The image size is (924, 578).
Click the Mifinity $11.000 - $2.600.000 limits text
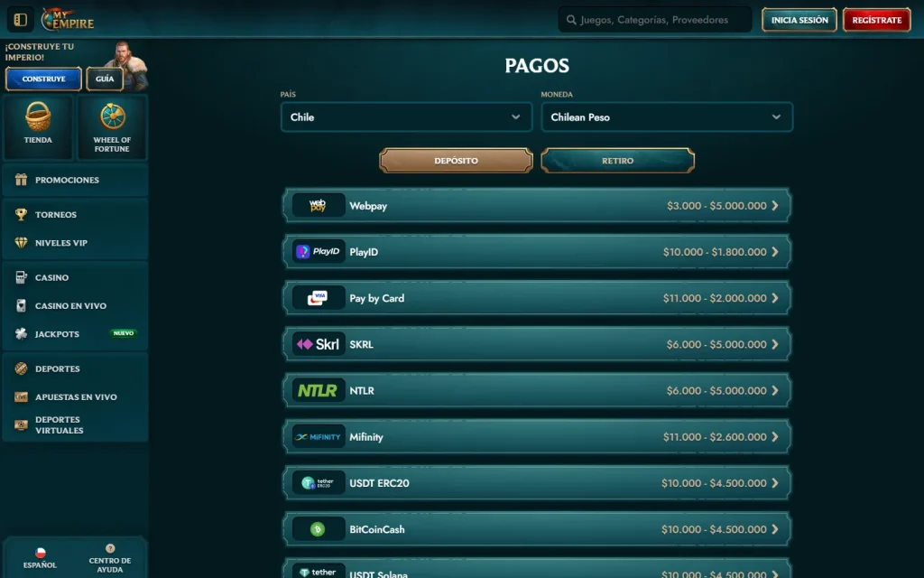715,437
